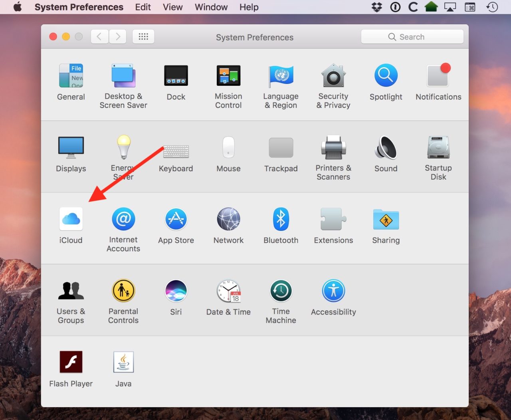Click the Time Machine menu bar icon
This screenshot has height=420, width=511.
coord(492,7)
